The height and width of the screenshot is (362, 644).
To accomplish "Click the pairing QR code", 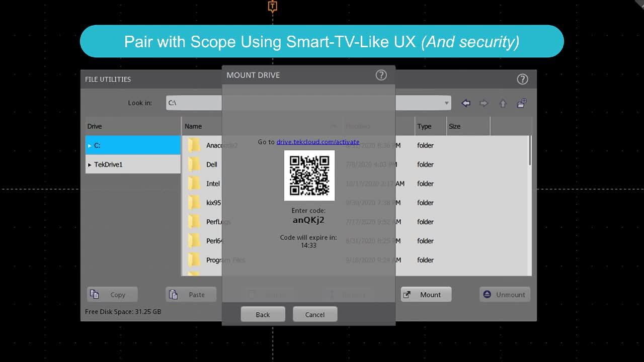I will (309, 175).
